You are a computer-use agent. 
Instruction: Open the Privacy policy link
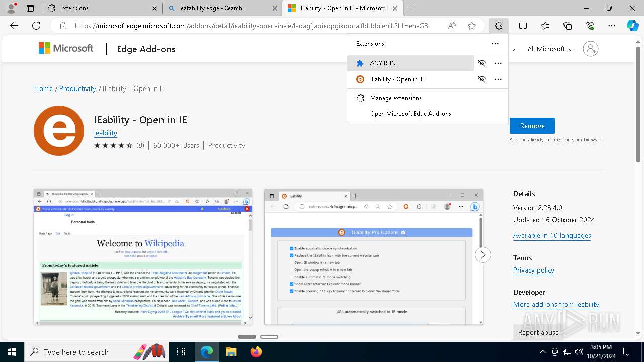click(x=534, y=270)
